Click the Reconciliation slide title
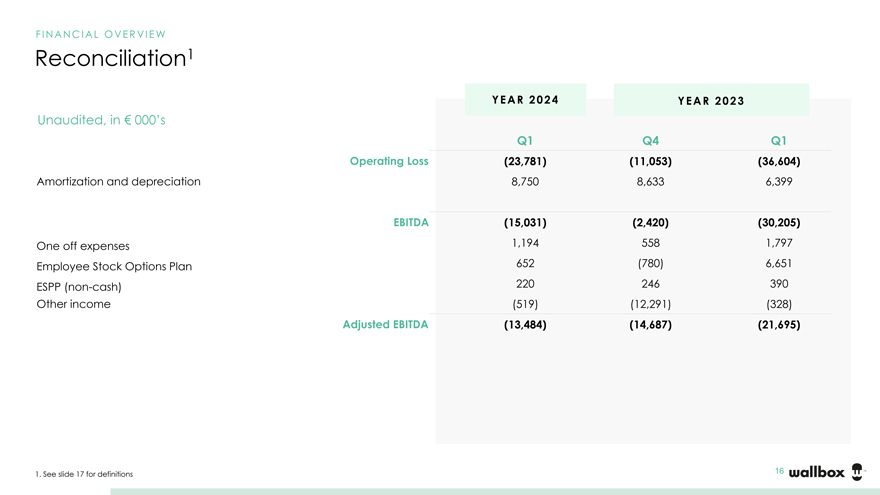Screen dimensions: 880x495 [113, 58]
